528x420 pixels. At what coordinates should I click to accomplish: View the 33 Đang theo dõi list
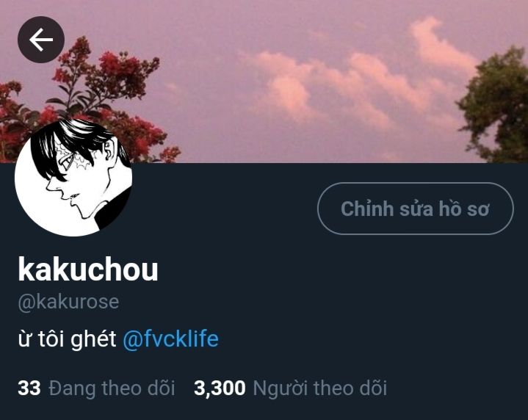pos(96,388)
